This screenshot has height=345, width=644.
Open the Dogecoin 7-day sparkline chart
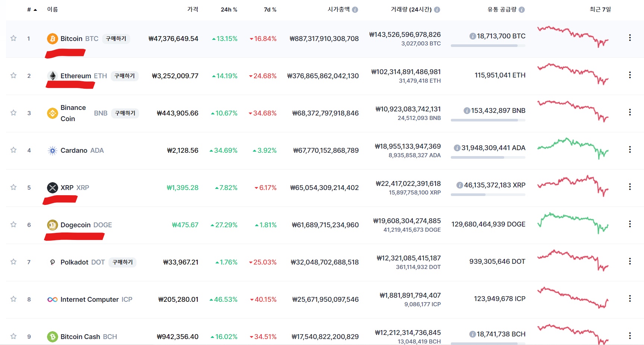573,223
